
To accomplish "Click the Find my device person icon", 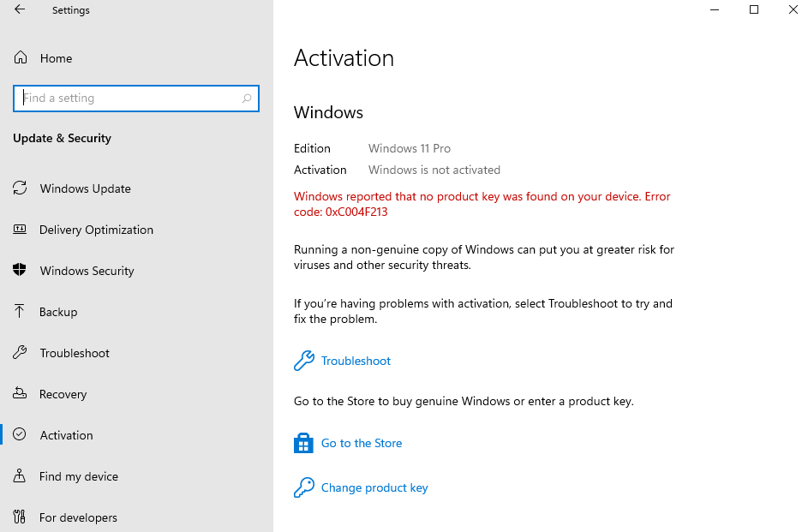I will pos(20,475).
